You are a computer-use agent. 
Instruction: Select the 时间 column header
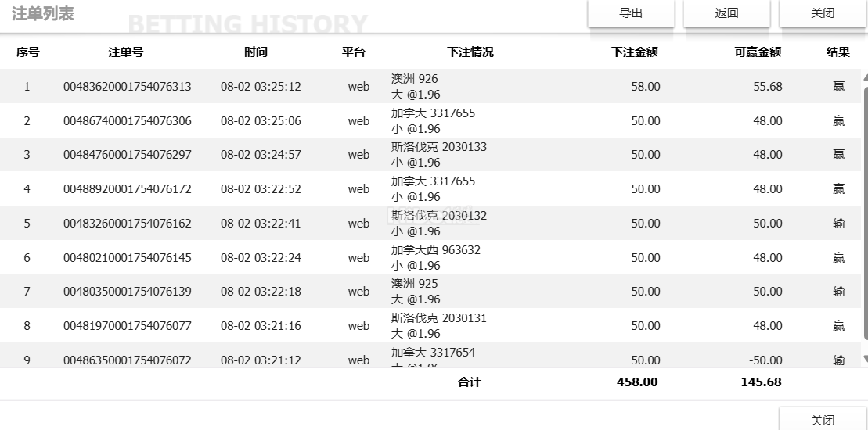256,52
